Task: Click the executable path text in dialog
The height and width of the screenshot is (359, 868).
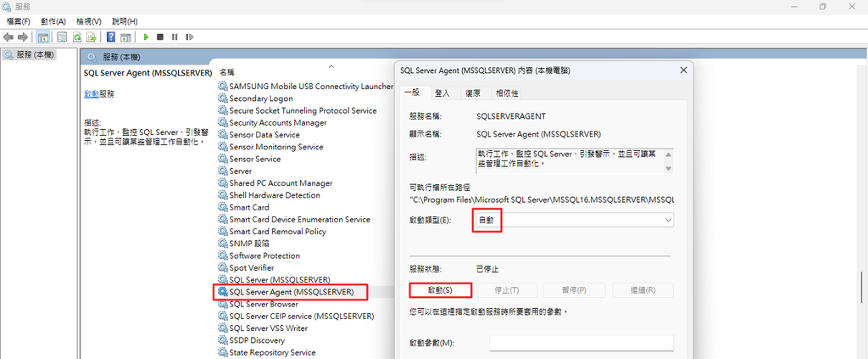Action: click(x=542, y=199)
